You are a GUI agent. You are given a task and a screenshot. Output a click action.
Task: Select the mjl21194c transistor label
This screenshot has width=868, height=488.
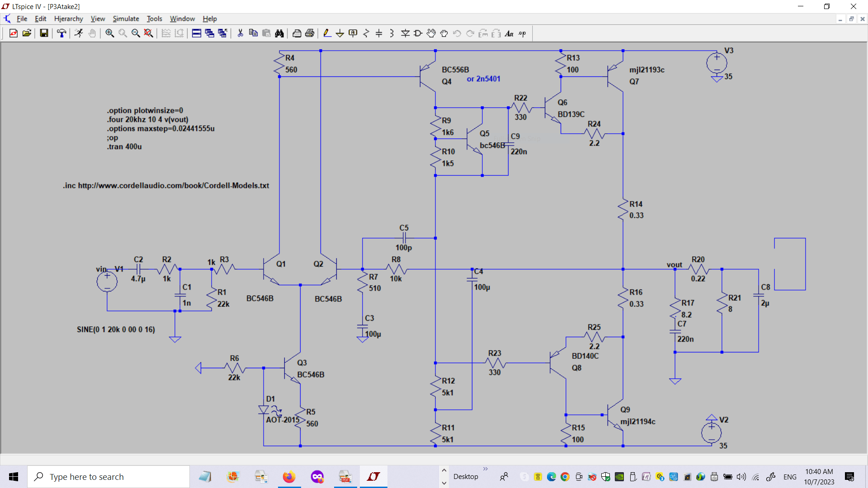click(x=637, y=422)
